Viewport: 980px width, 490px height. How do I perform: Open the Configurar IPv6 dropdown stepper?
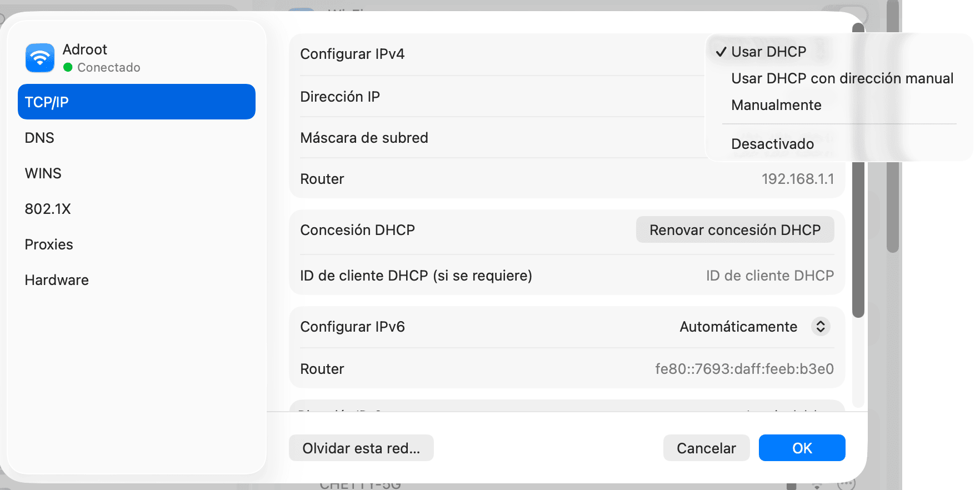821,327
